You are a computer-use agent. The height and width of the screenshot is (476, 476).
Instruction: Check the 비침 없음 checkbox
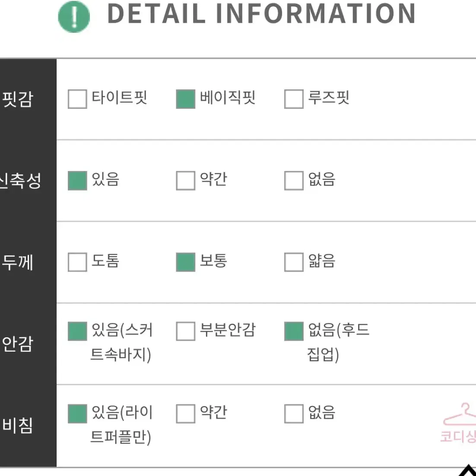point(294,413)
